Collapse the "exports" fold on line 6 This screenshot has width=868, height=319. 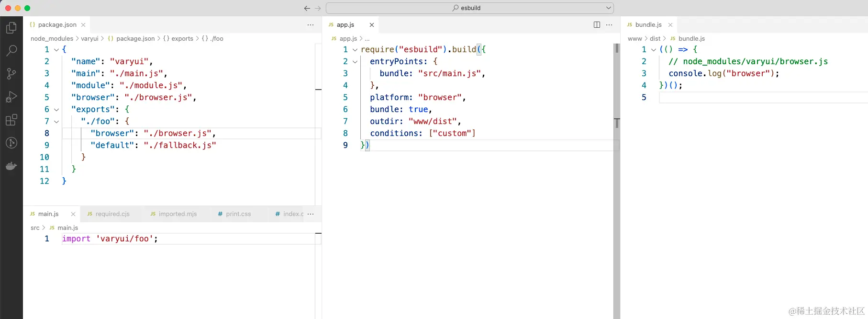pyautogui.click(x=56, y=110)
